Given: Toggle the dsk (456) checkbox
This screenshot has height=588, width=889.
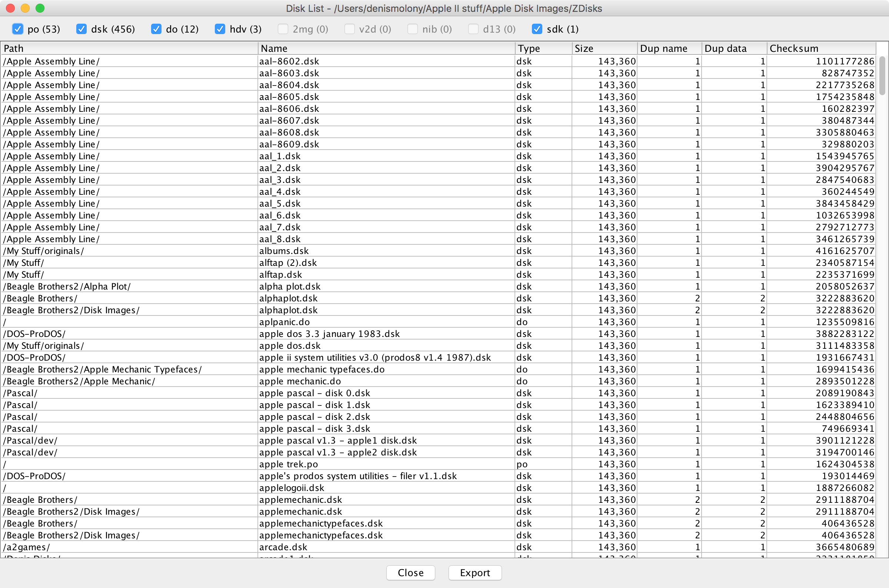Looking at the screenshot, I should pyautogui.click(x=81, y=29).
